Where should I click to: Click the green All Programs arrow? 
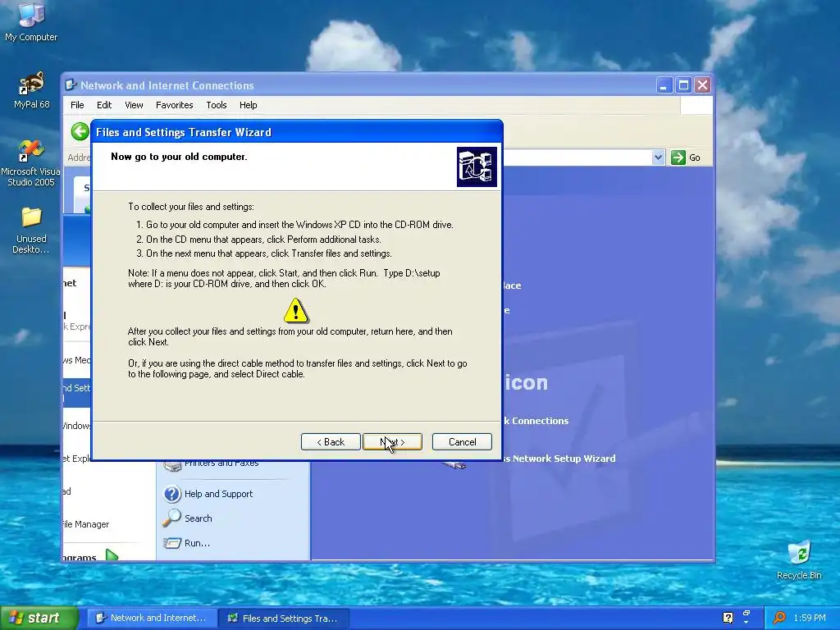pos(112,555)
